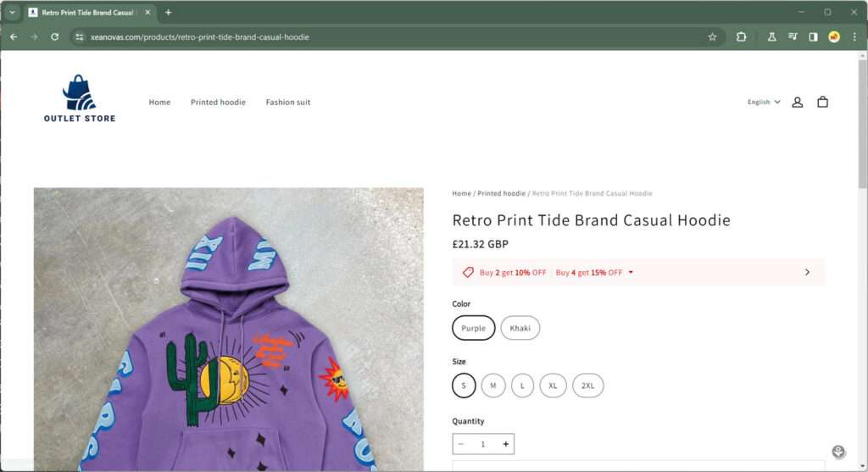
Task: Click the Outlet Store logo
Action: pos(80,99)
